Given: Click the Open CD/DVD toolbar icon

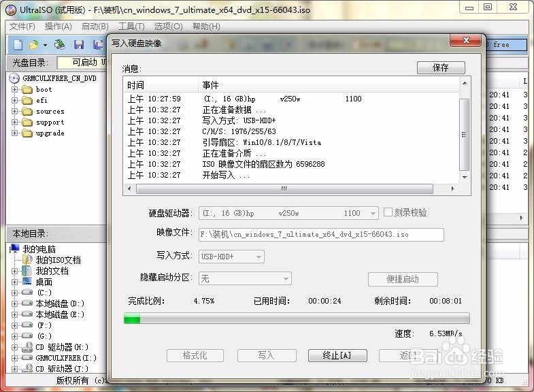Looking at the screenshot, I should (x=60, y=45).
